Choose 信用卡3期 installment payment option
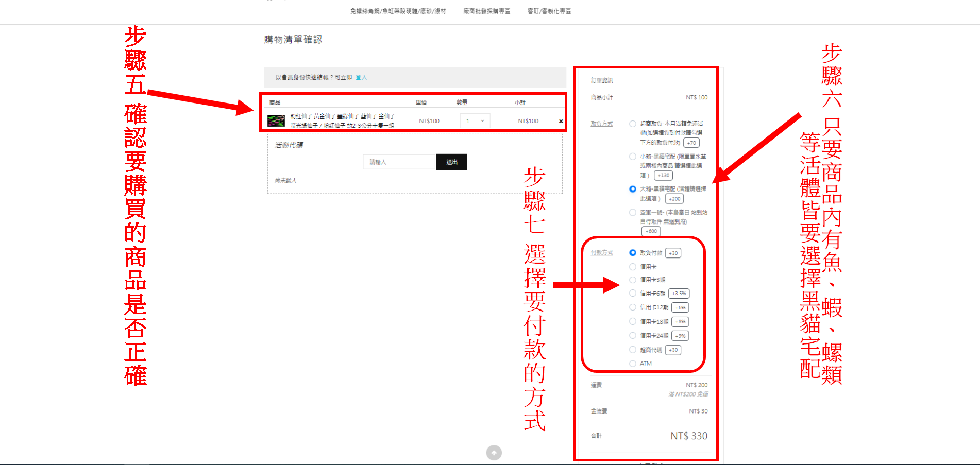The width and height of the screenshot is (980, 465). pyautogui.click(x=632, y=280)
